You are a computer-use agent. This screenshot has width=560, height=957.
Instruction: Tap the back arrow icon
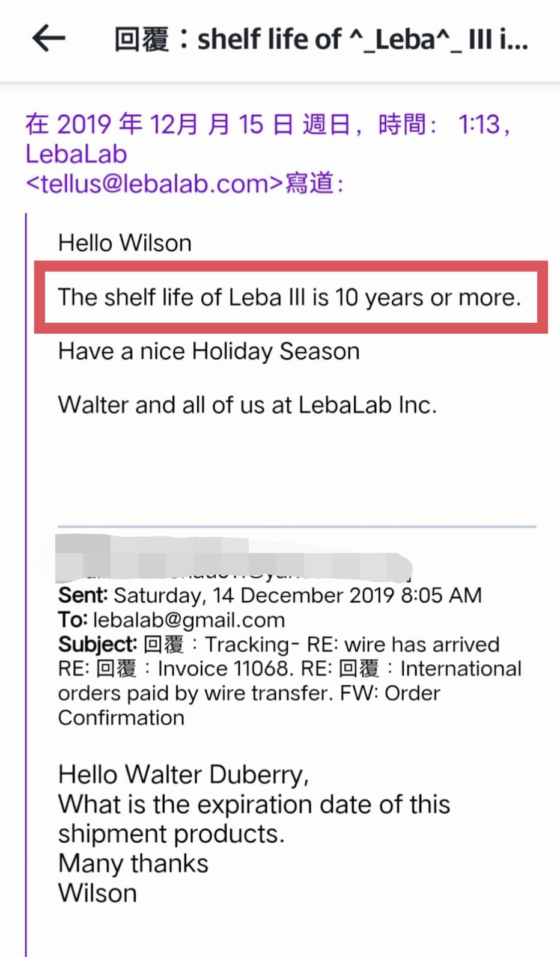[49, 38]
